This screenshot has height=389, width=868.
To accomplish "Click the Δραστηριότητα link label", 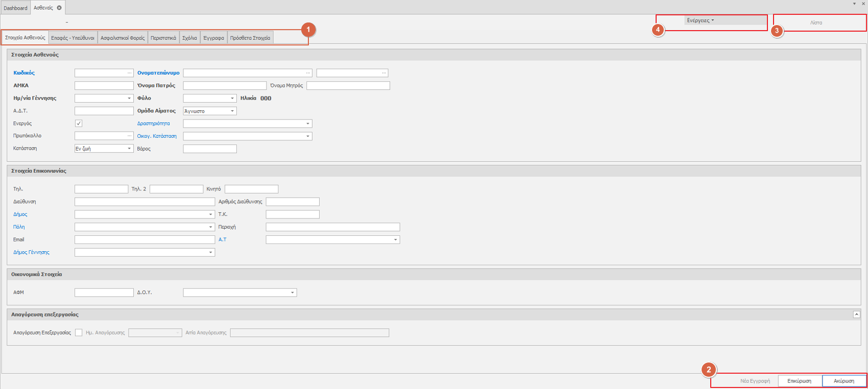I will [x=153, y=124].
